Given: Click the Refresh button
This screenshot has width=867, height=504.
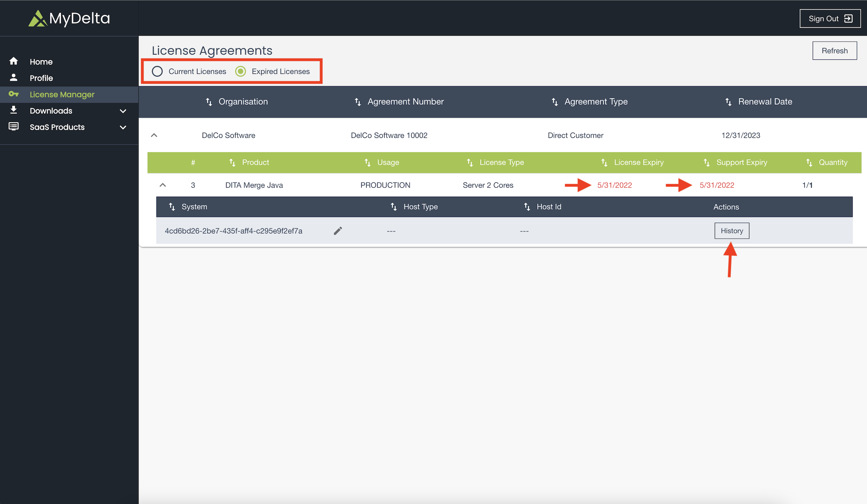Looking at the screenshot, I should pos(834,51).
